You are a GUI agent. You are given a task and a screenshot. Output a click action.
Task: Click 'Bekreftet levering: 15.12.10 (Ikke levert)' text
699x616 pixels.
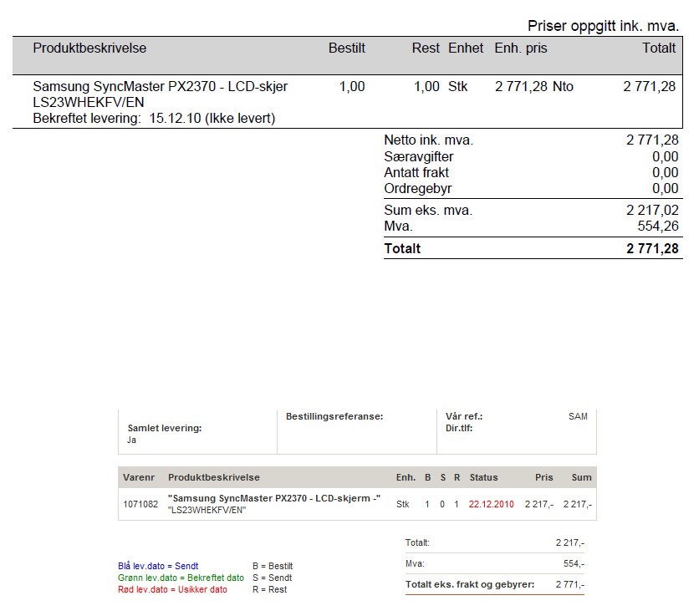click(x=154, y=118)
